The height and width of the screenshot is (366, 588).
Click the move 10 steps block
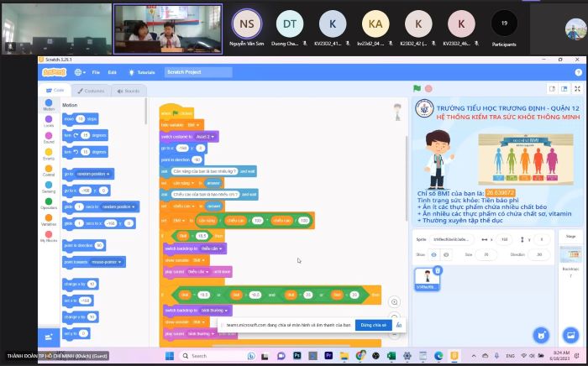pyautogui.click(x=81, y=119)
